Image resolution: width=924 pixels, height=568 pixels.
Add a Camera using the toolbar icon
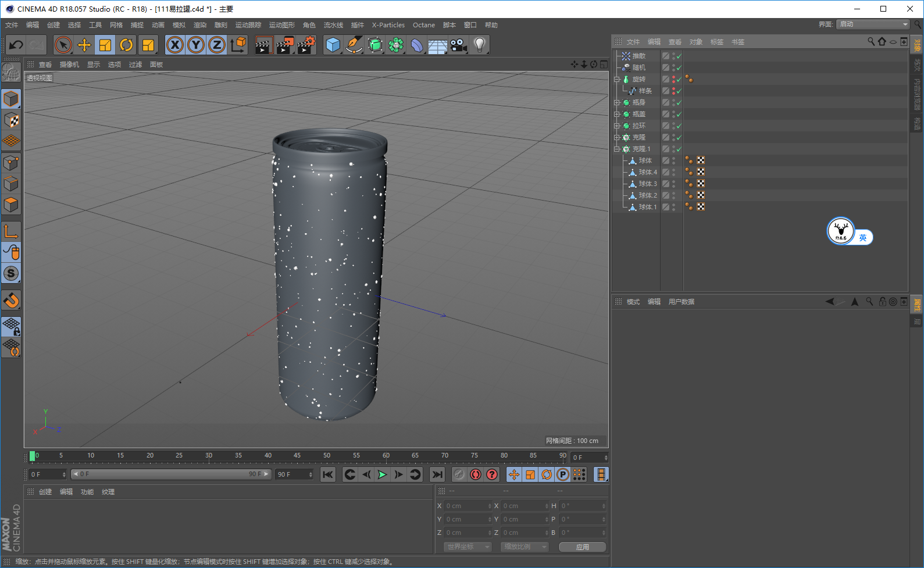point(458,45)
